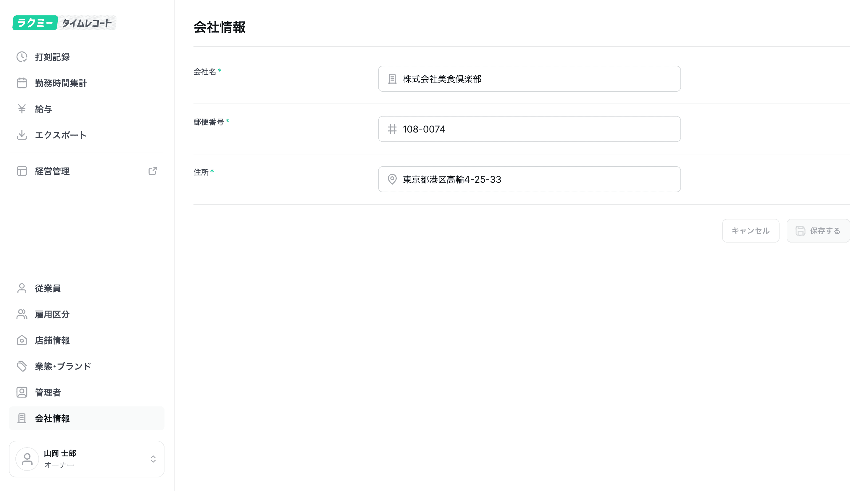Image resolution: width=868 pixels, height=491 pixels.
Task: Click the ラクミー タイムレコード logo
Action: 64,23
